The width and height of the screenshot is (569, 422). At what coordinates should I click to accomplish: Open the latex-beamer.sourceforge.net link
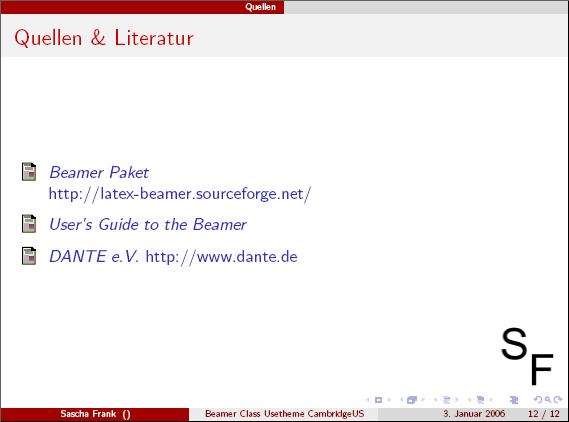(180, 194)
